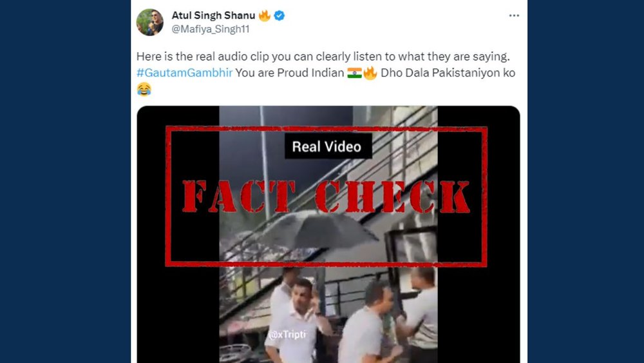Image resolution: width=644 pixels, height=363 pixels.
Task: Click the @xTripti watermark in video
Action: click(287, 334)
